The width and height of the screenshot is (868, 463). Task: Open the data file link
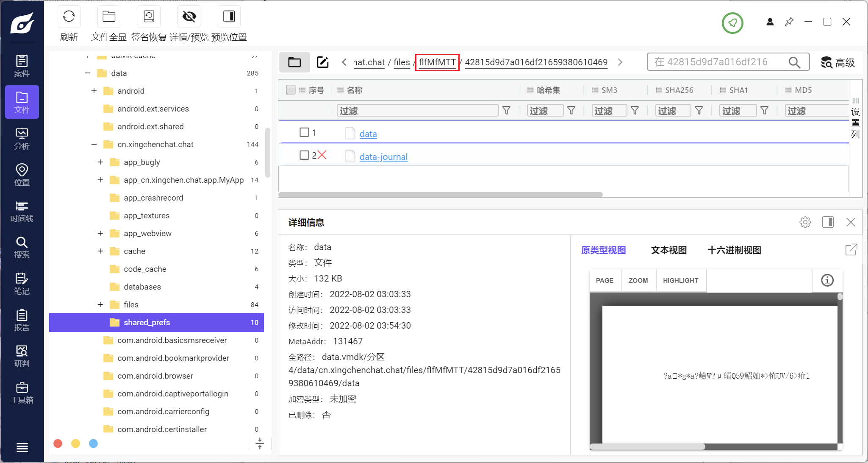[368, 134]
